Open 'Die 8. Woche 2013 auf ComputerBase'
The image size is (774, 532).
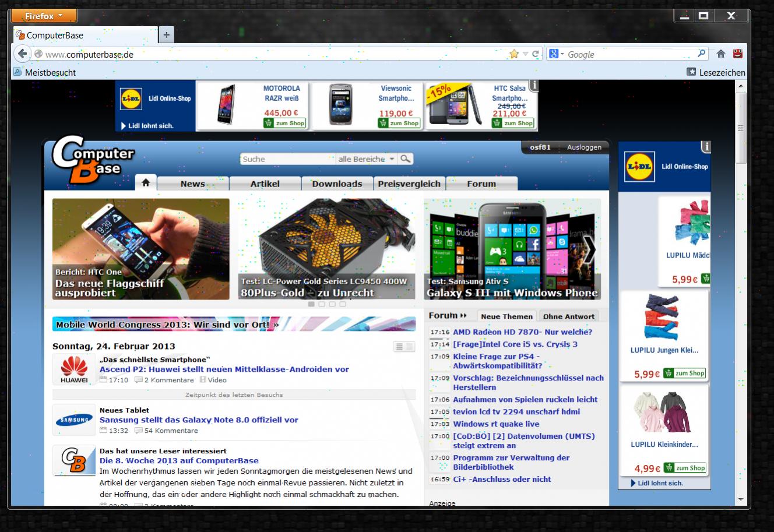pos(179,460)
